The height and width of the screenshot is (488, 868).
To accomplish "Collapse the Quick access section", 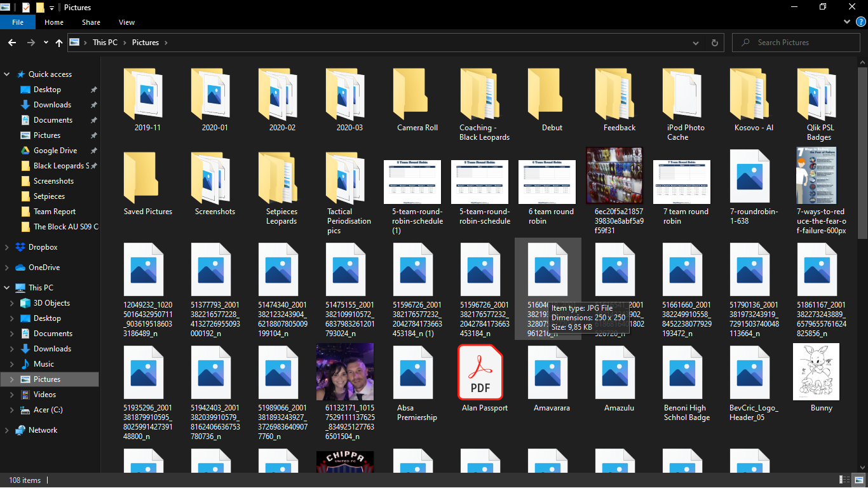I will 6,74.
